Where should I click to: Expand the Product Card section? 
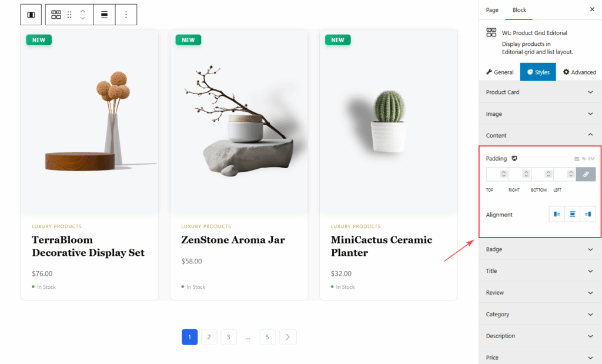[x=540, y=92]
